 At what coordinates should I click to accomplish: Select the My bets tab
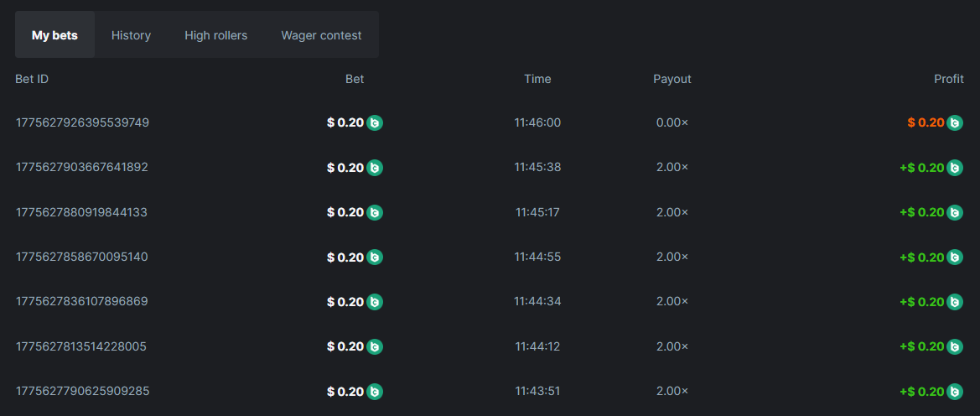[54, 35]
